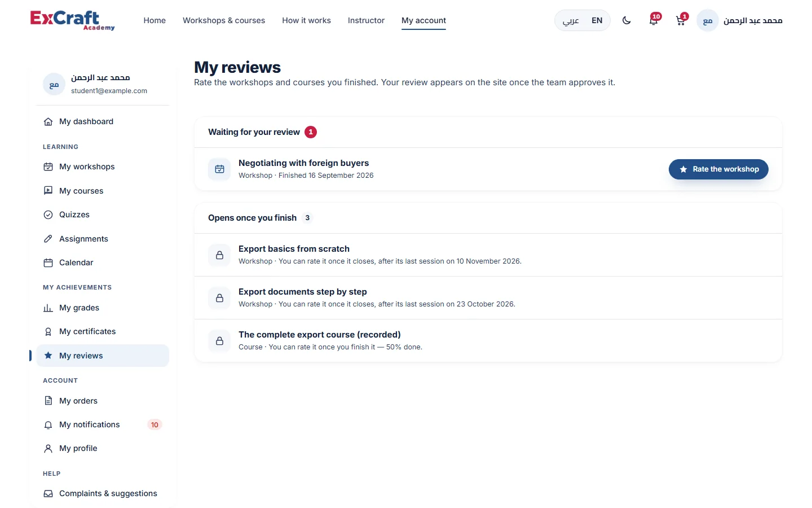Click the user name in the top header
The image size is (812, 508).
(753, 21)
